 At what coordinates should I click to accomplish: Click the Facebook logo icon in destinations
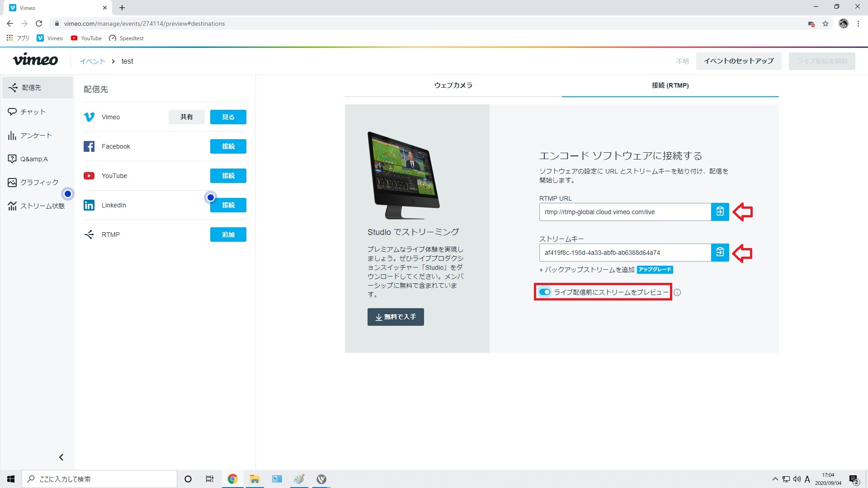coord(89,146)
